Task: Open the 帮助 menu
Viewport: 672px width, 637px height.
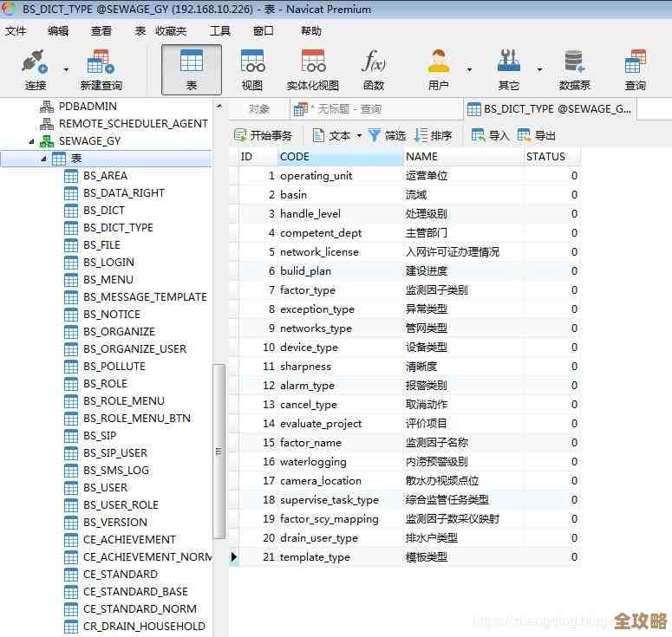Action: (x=311, y=31)
